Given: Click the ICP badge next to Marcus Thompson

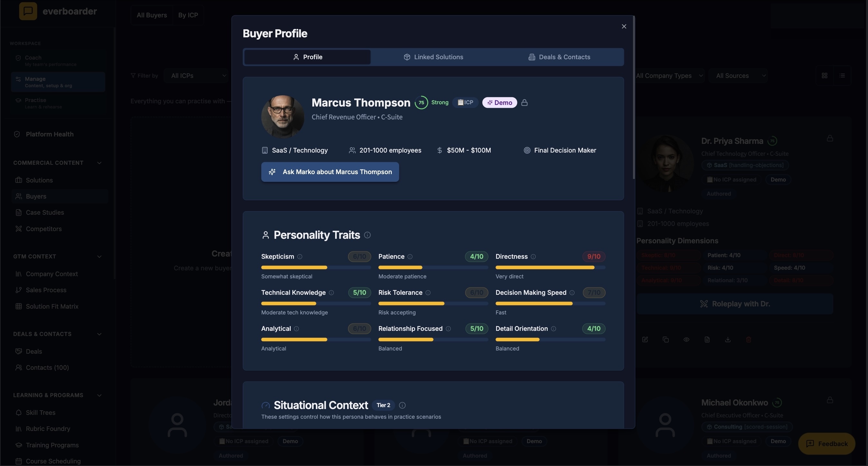Looking at the screenshot, I should (465, 103).
